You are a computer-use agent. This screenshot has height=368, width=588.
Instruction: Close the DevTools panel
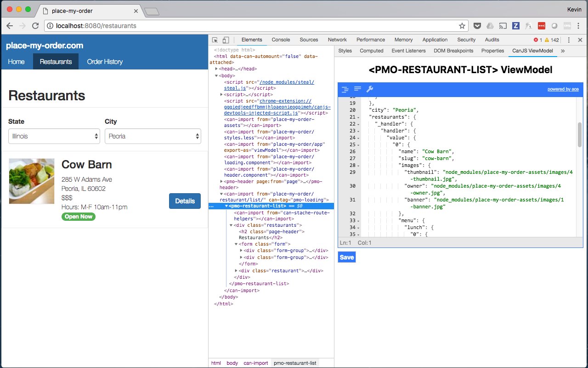(580, 40)
